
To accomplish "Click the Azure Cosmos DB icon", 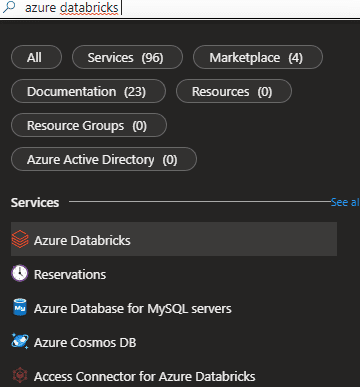I will click(x=20, y=341).
